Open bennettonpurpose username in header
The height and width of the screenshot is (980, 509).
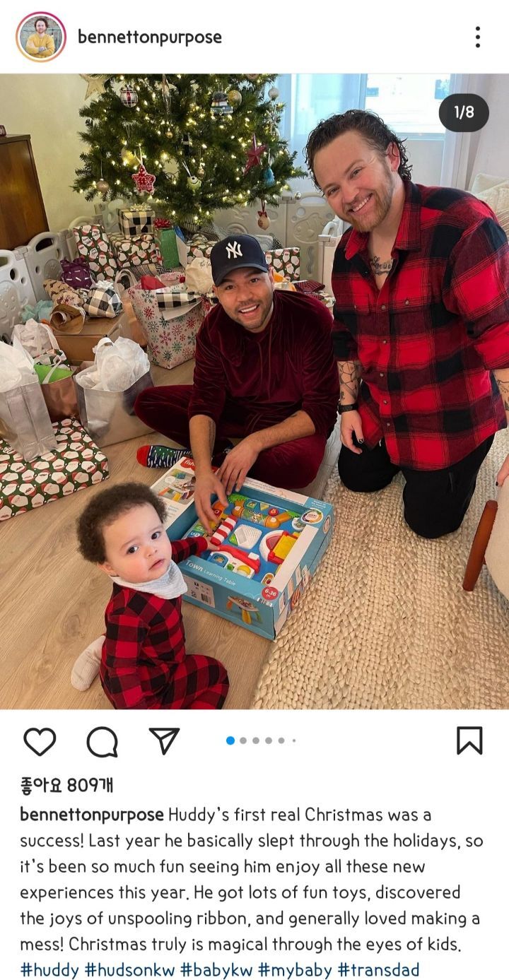pyautogui.click(x=150, y=37)
